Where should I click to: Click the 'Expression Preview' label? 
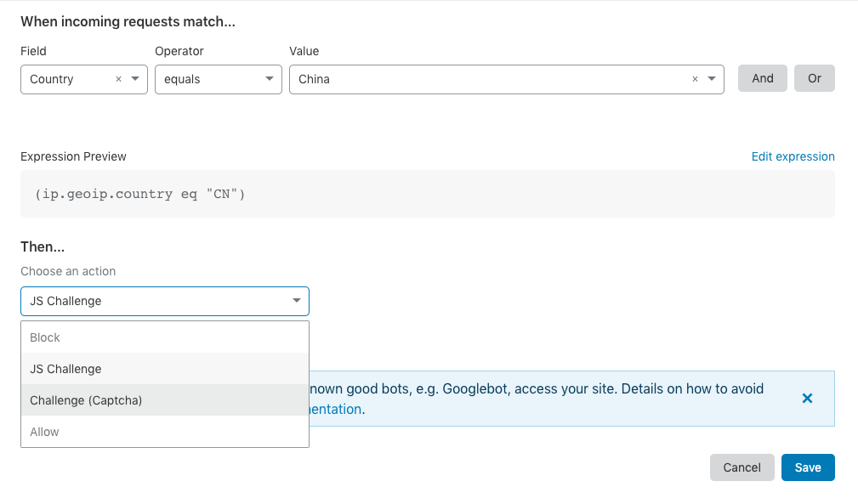[x=73, y=157]
